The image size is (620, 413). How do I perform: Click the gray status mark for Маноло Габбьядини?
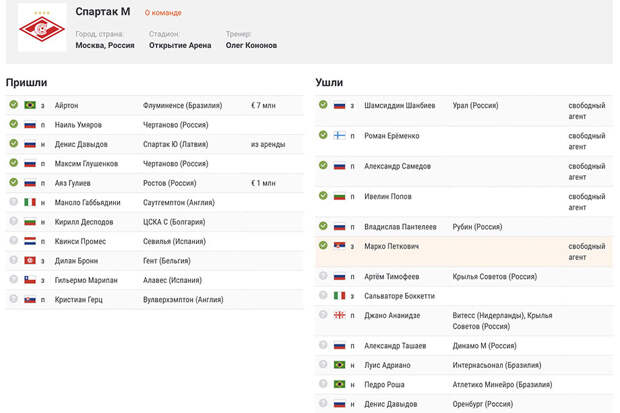coord(13,201)
